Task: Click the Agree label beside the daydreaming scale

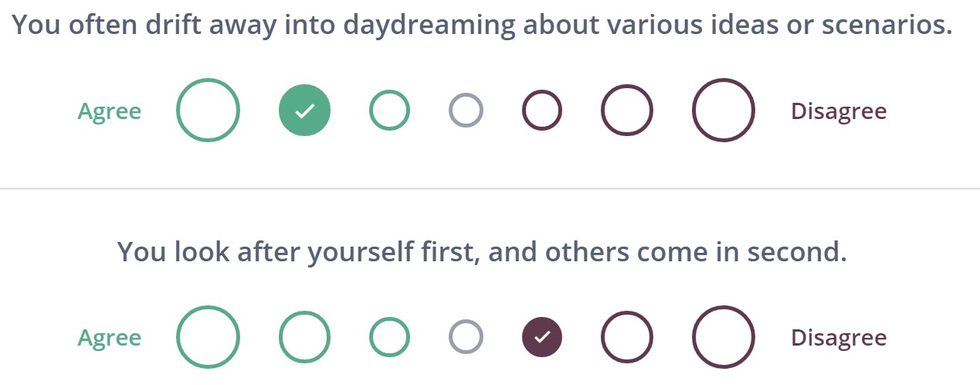Action: [x=110, y=112]
